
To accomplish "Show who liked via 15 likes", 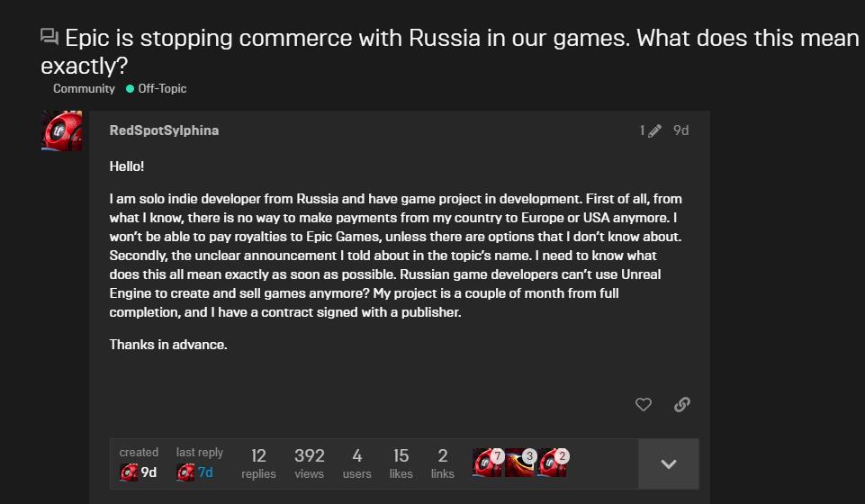I will (x=401, y=463).
